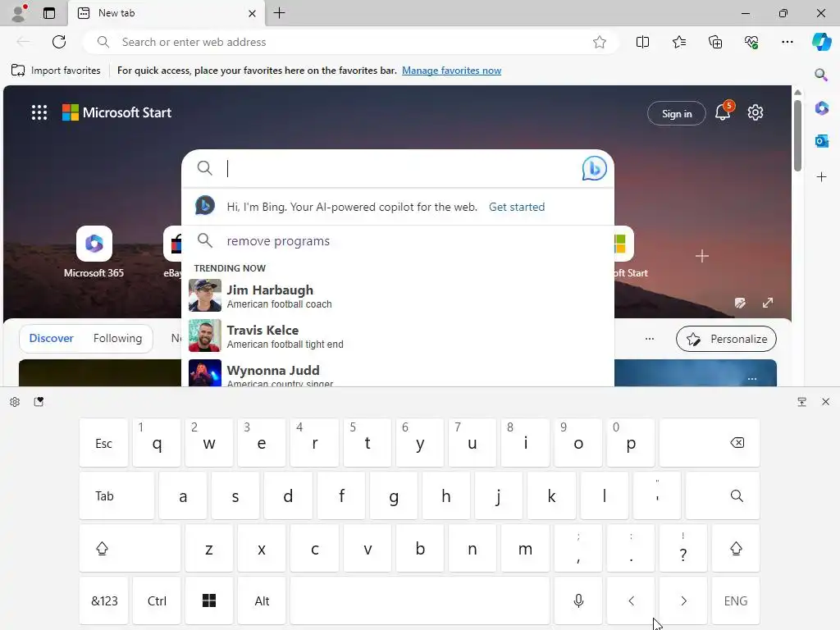Tap the Esc key

[103, 442]
